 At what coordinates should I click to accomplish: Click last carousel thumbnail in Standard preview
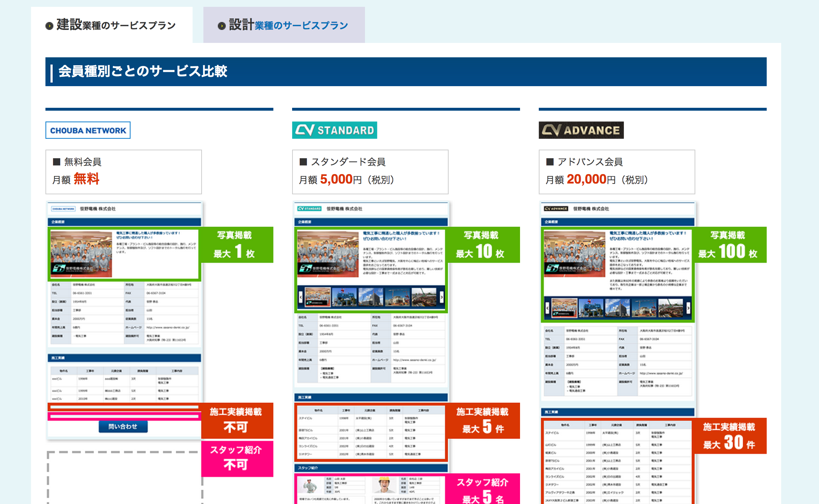tap(424, 297)
